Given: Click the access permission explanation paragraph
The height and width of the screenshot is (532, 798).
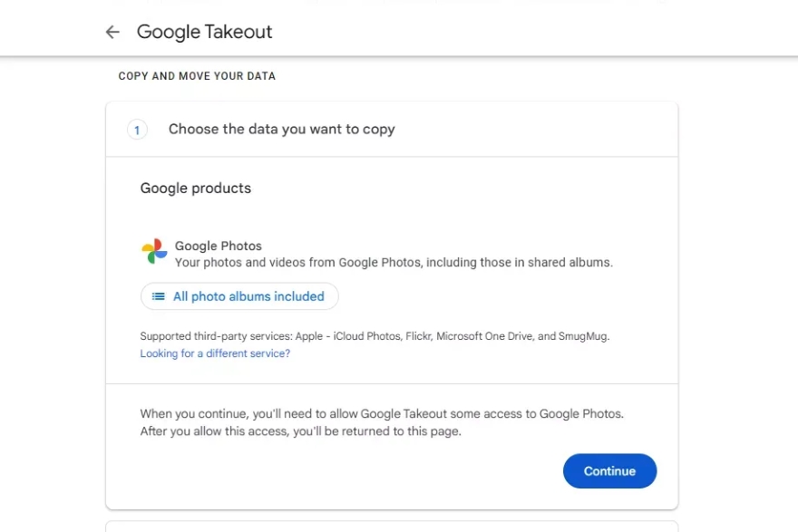Looking at the screenshot, I should click(381, 422).
